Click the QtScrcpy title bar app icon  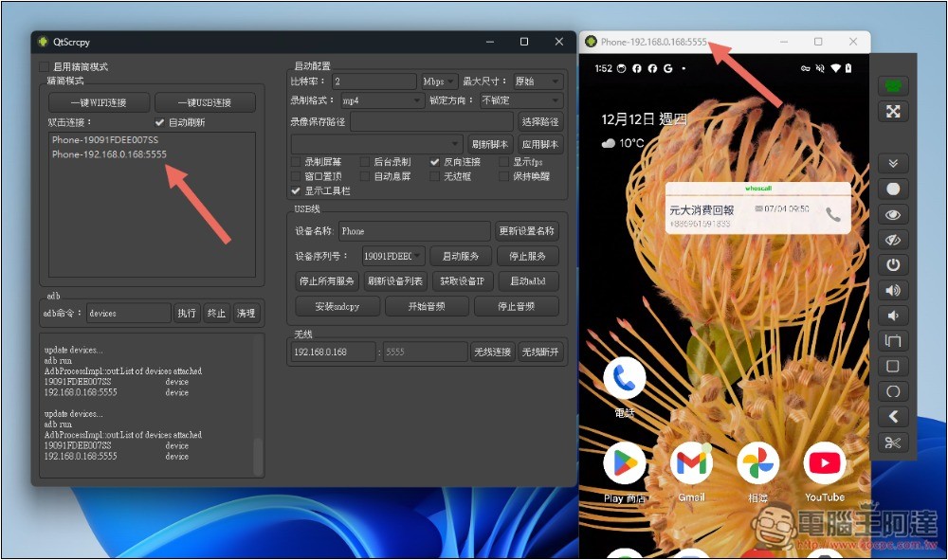coord(43,42)
